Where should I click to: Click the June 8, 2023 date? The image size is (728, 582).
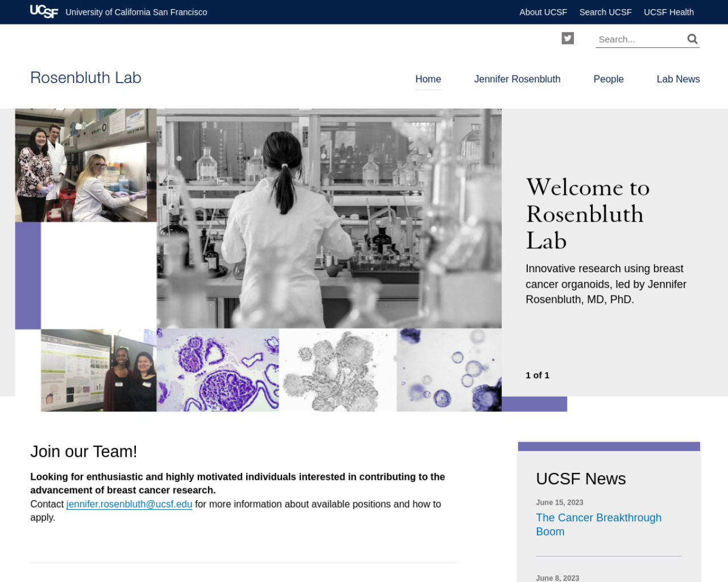(557, 578)
